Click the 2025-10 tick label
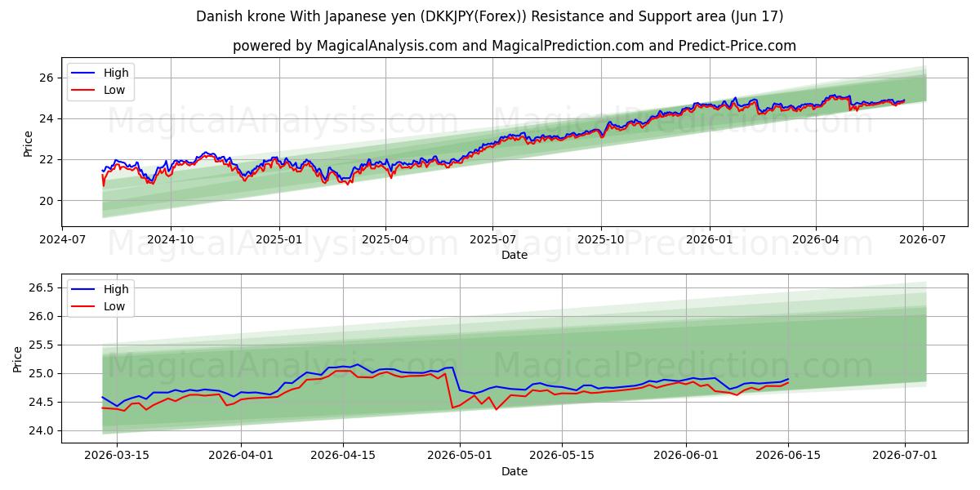The height and width of the screenshot is (490, 980). 601,240
